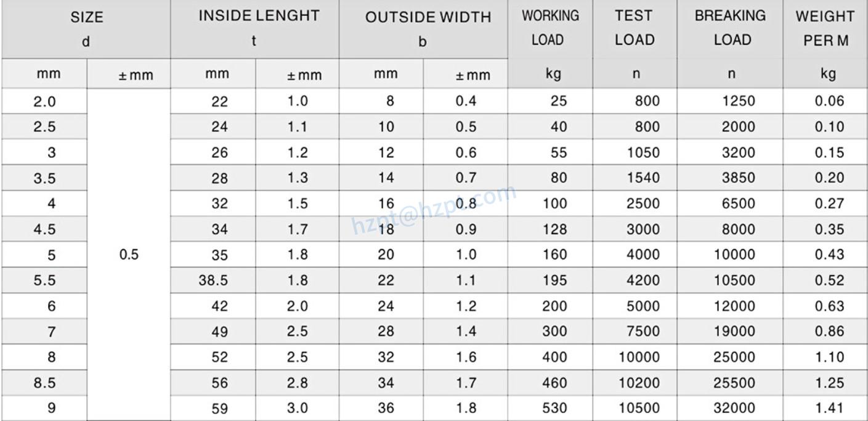Screen dimensions: 868x421
Task: Click the hznt@hzpt.com watermark email
Action: pyautogui.click(x=434, y=210)
